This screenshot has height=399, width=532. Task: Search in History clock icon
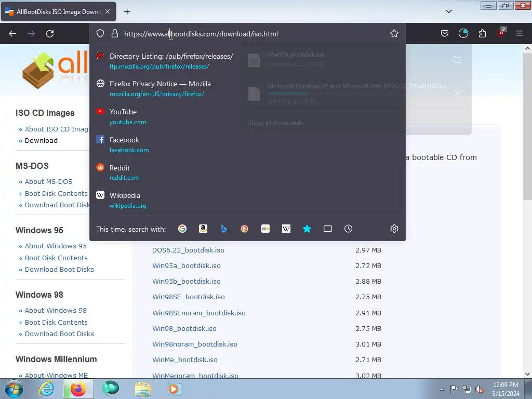[x=349, y=229]
